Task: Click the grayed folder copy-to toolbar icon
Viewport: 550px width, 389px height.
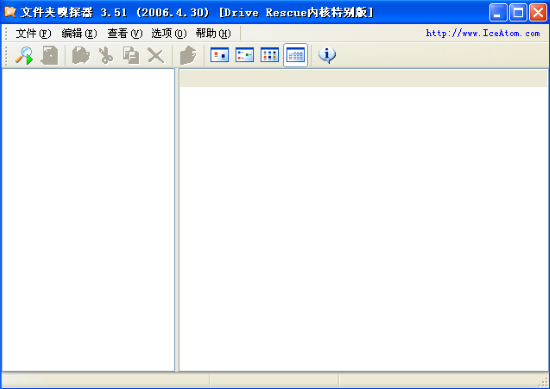Action: [x=81, y=55]
